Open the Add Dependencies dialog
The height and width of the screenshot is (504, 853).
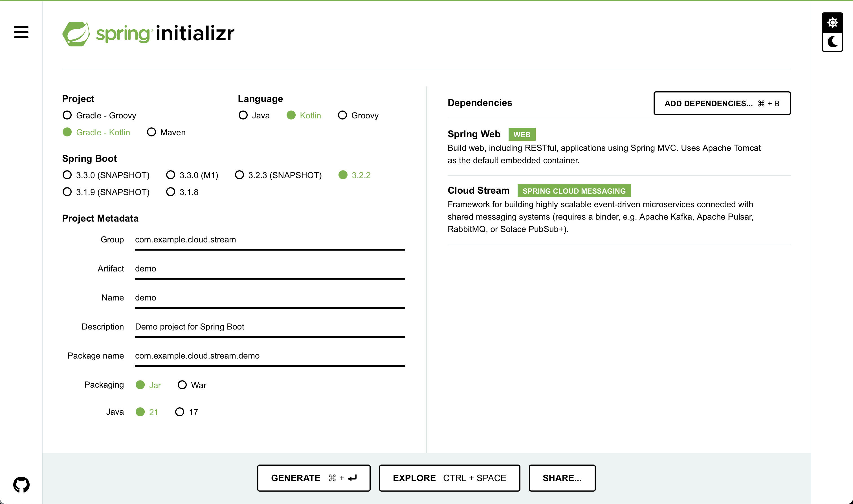[722, 103]
